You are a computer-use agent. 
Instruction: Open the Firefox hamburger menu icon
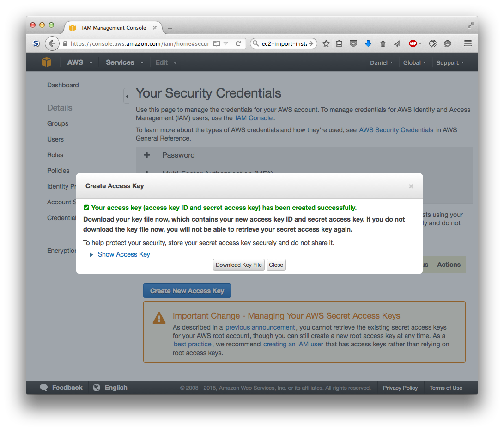(468, 43)
